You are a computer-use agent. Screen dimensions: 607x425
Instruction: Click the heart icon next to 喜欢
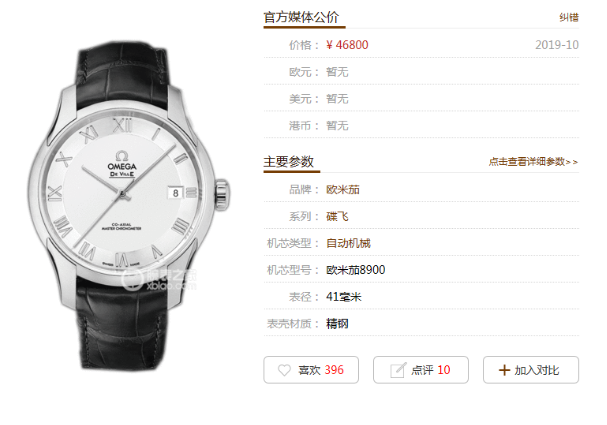click(x=284, y=370)
